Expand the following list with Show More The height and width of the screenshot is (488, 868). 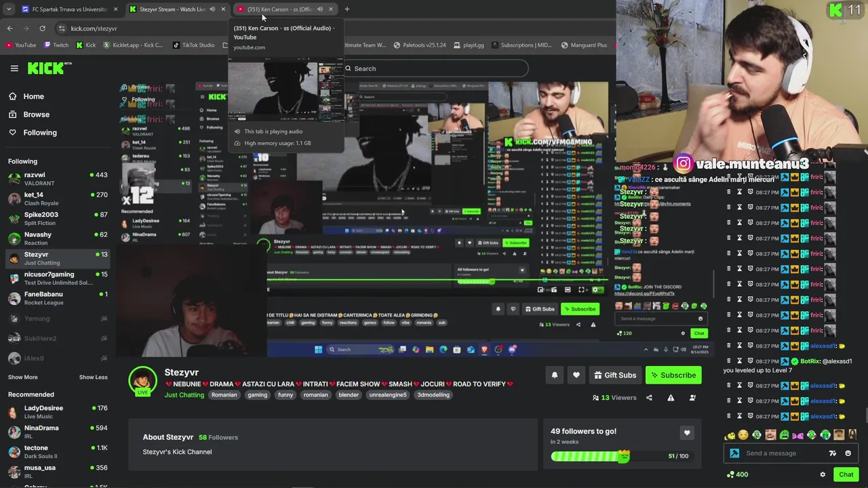pyautogui.click(x=23, y=377)
